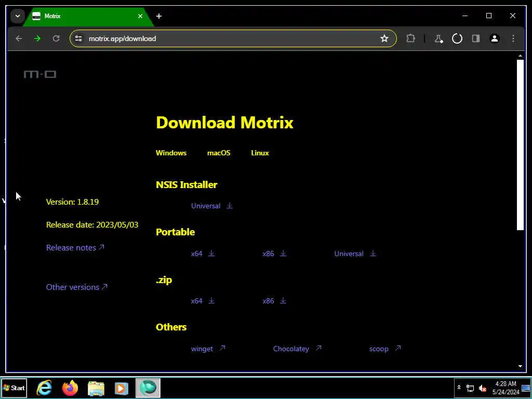Click the page vertical scrollbar thumb
Viewport: 532px width, 399px height.
[x=520, y=145]
